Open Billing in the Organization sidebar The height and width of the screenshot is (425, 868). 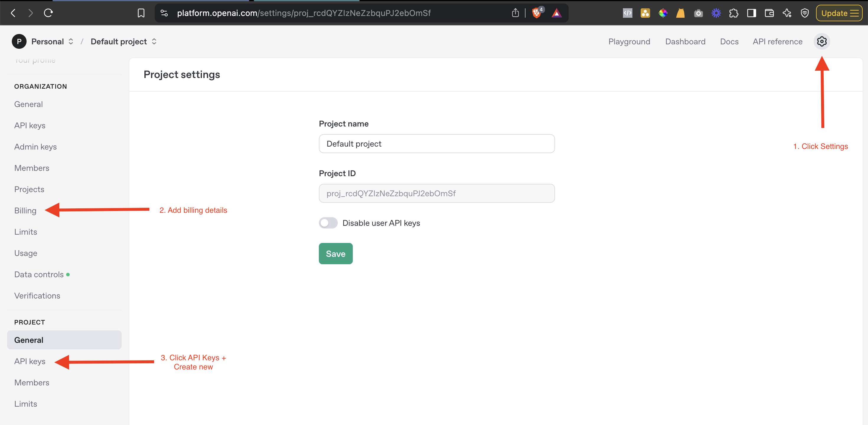tap(25, 210)
